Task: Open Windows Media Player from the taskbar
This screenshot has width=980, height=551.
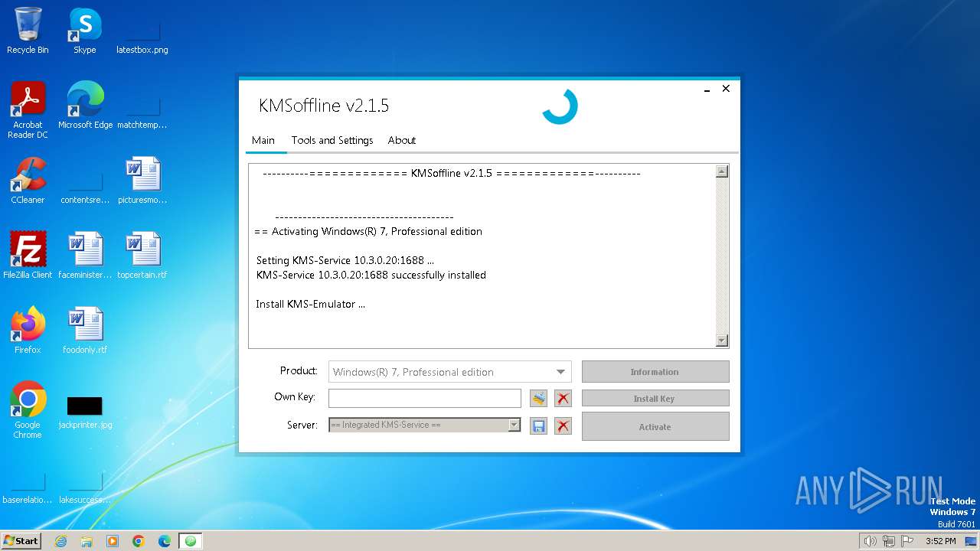Action: point(113,541)
